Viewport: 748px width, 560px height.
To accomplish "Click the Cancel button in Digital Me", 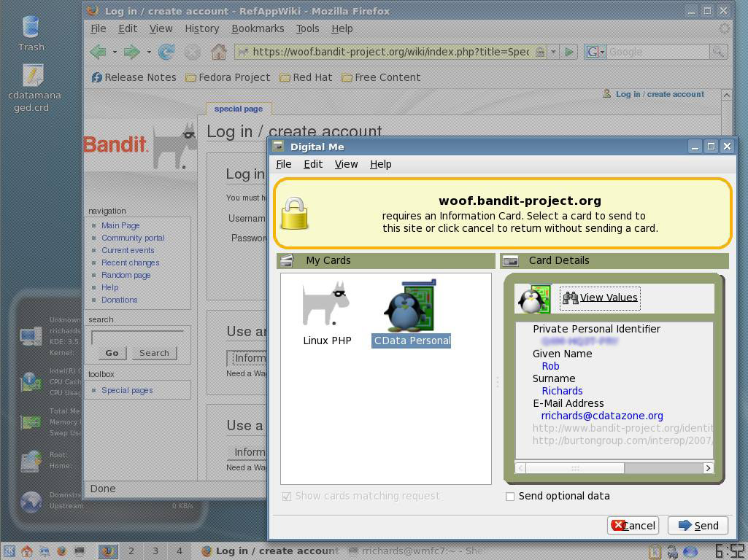I will pyautogui.click(x=633, y=525).
